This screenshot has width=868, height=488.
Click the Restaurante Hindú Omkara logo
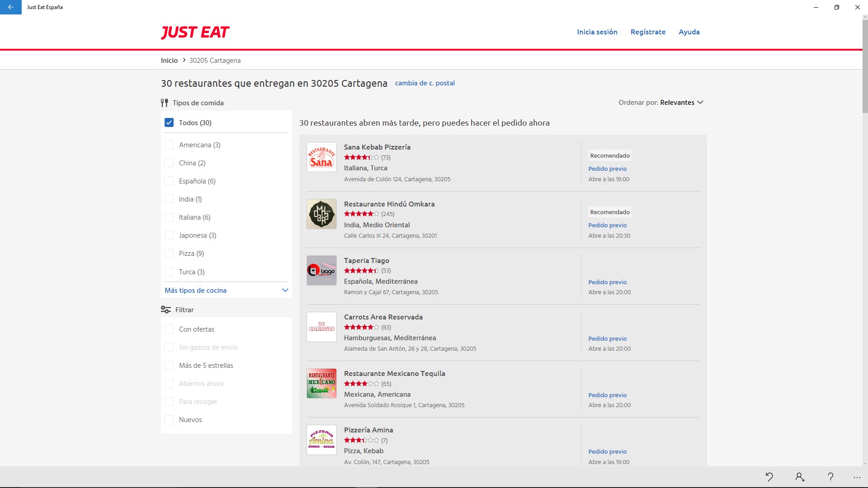321,214
